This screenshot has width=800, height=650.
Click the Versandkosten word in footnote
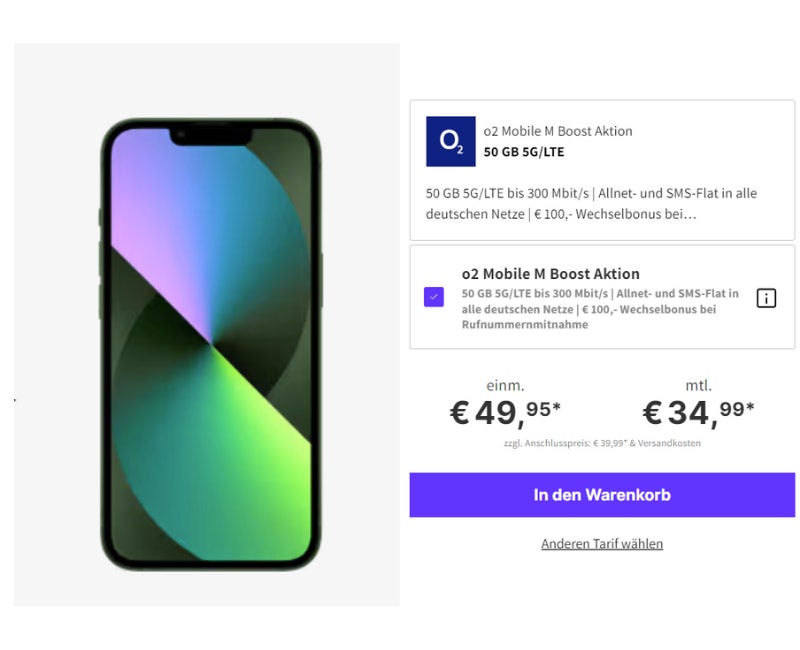click(669, 443)
